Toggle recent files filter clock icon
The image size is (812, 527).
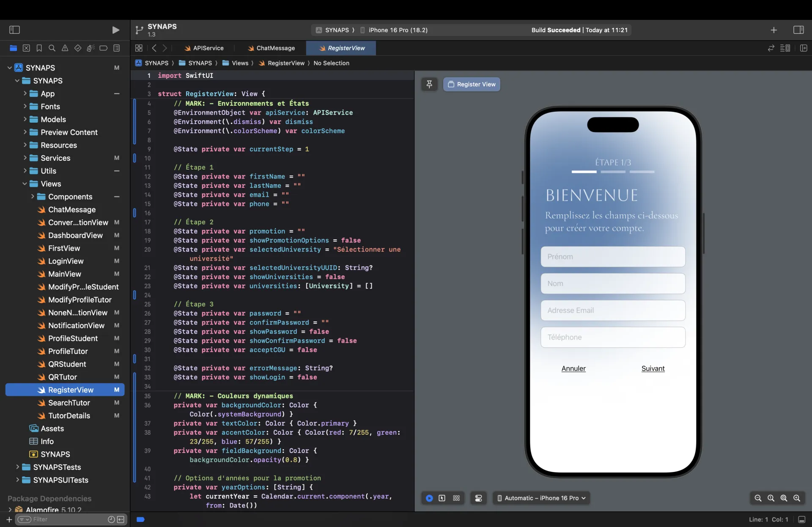(x=111, y=519)
